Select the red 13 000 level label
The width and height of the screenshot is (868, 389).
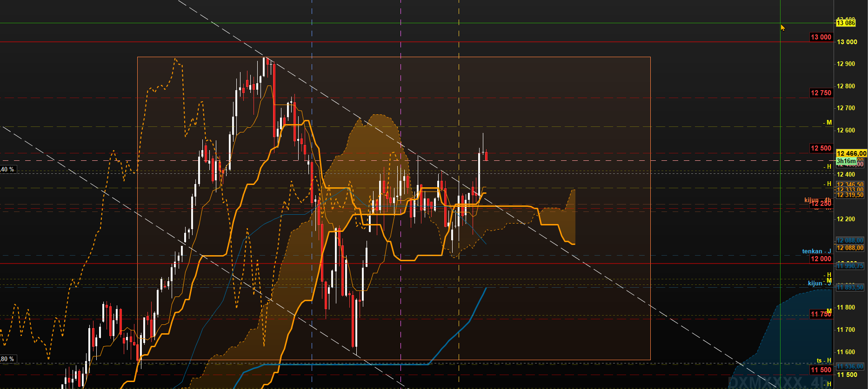pyautogui.click(x=821, y=37)
